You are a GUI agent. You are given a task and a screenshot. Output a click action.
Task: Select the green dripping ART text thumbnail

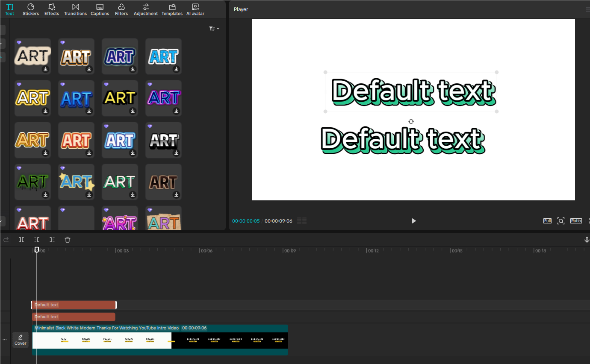coord(32,182)
